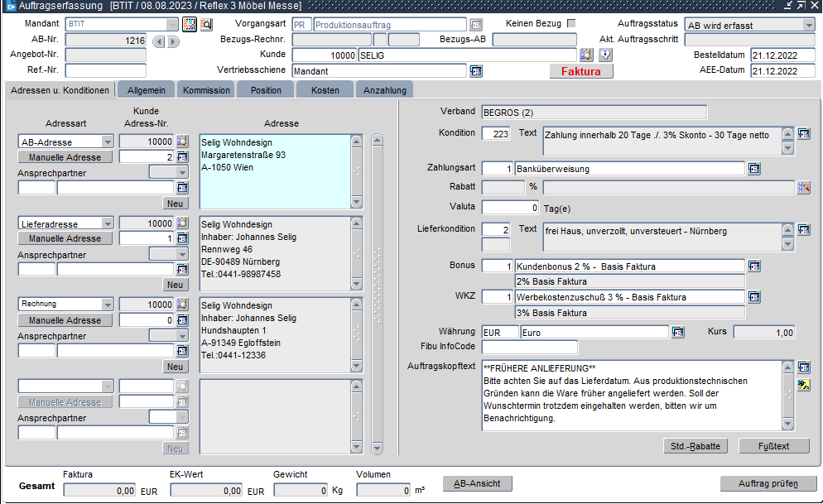The image size is (823, 504).
Task: Click next AB-Nr. record arrow
Action: 173,41
